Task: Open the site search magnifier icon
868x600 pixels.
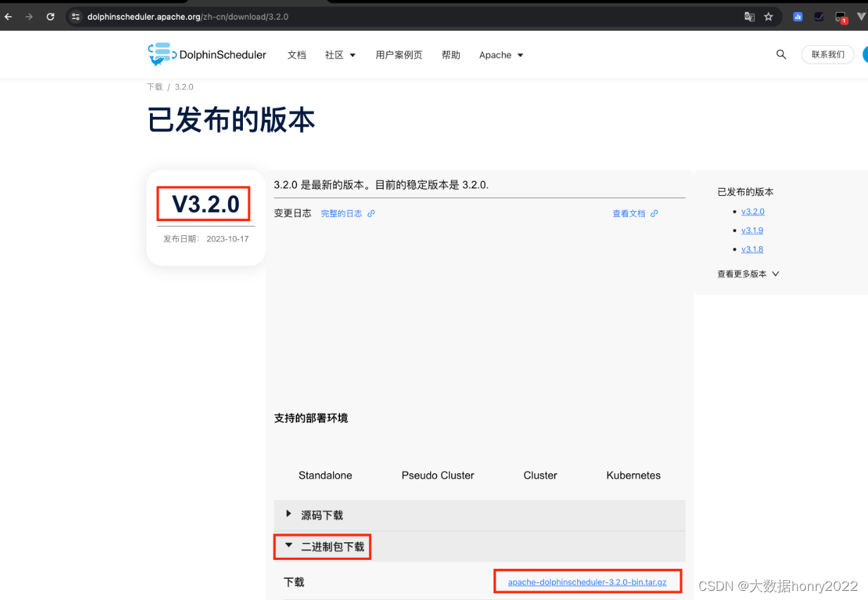Action: (781, 54)
